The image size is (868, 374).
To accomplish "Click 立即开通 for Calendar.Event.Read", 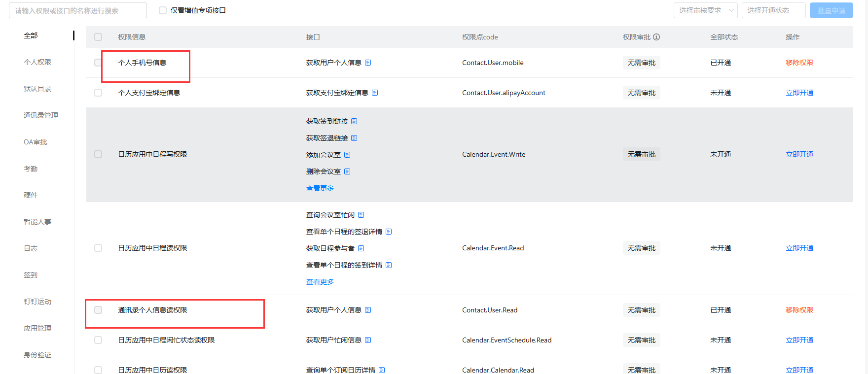I will [x=799, y=248].
